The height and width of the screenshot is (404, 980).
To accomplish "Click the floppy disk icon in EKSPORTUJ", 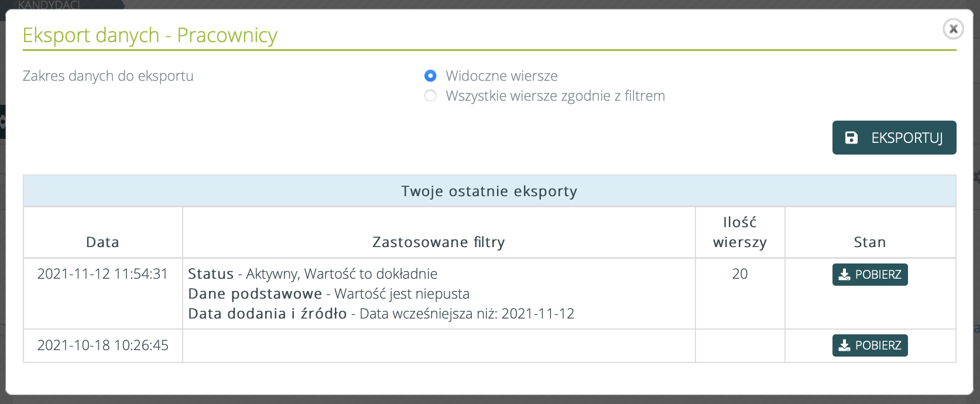I will point(851,138).
